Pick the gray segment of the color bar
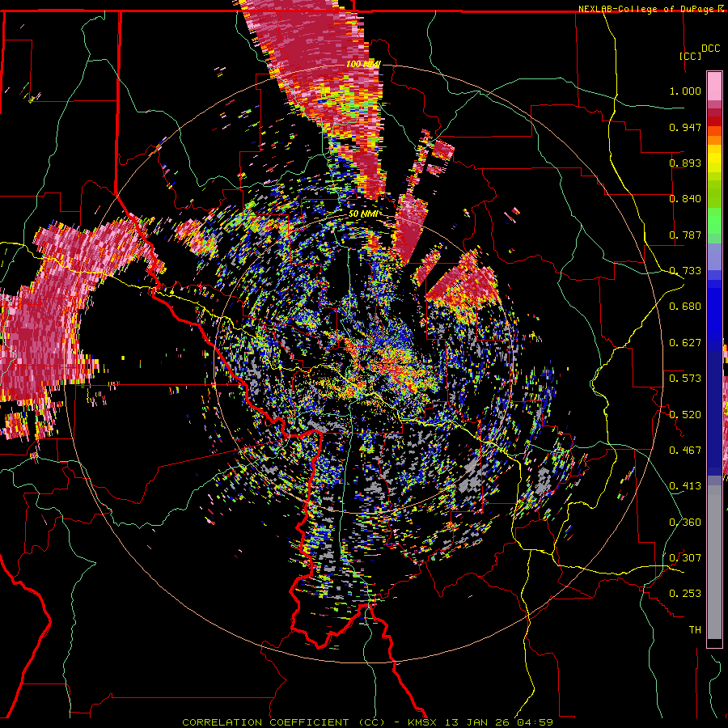This screenshot has width=728, height=728. point(714,562)
